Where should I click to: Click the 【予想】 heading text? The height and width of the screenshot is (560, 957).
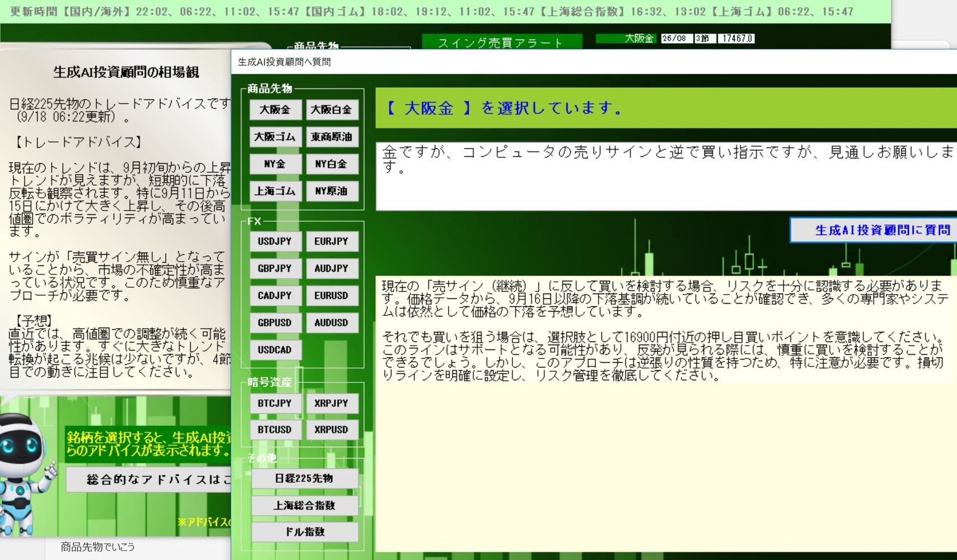pyautogui.click(x=33, y=321)
